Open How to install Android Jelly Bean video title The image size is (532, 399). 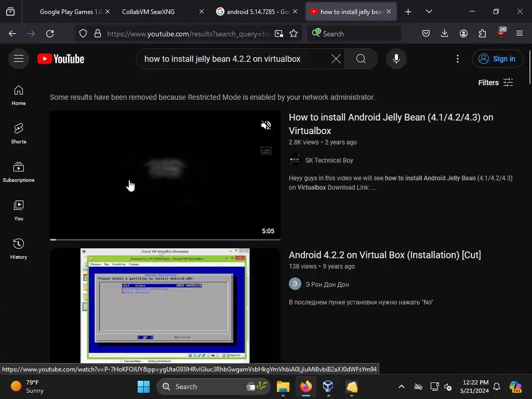coord(391,124)
